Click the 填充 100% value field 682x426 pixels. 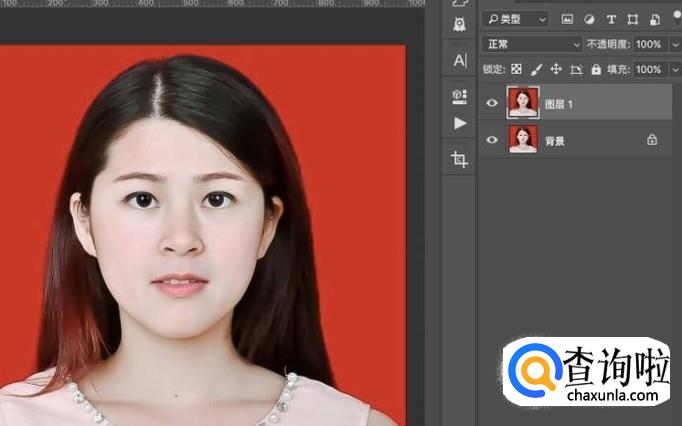click(x=648, y=70)
